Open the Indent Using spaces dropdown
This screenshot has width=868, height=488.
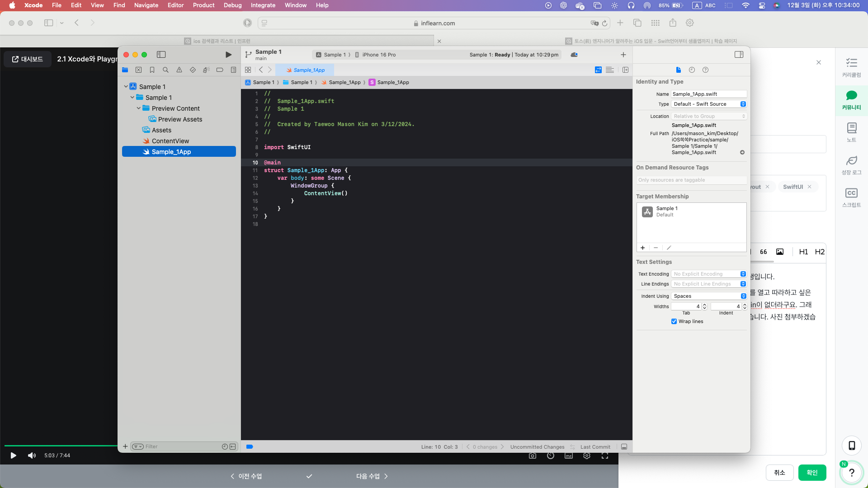tap(709, 296)
